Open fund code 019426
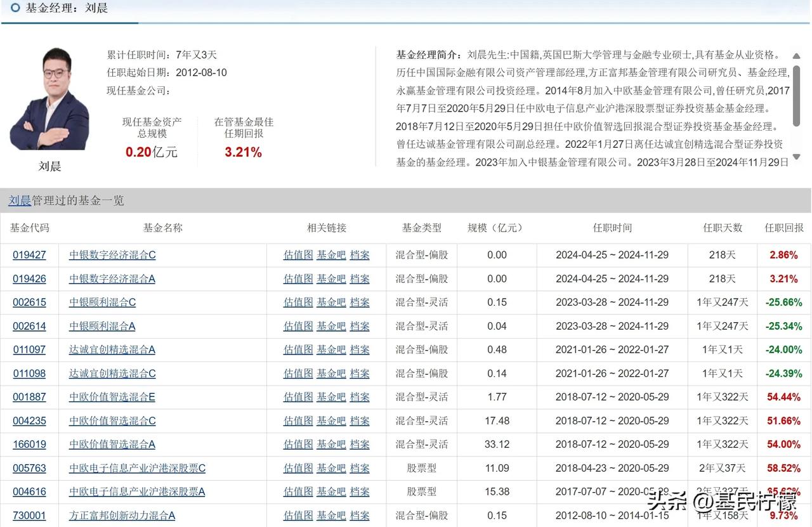 pyautogui.click(x=29, y=278)
